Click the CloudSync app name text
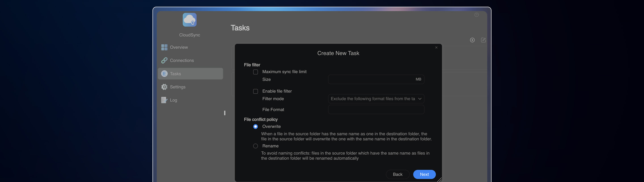The height and width of the screenshot is (182, 644). tap(189, 35)
